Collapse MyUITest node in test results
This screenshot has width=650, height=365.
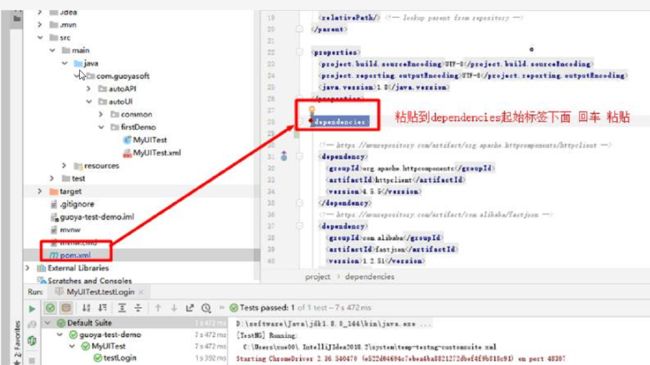pos(72,346)
